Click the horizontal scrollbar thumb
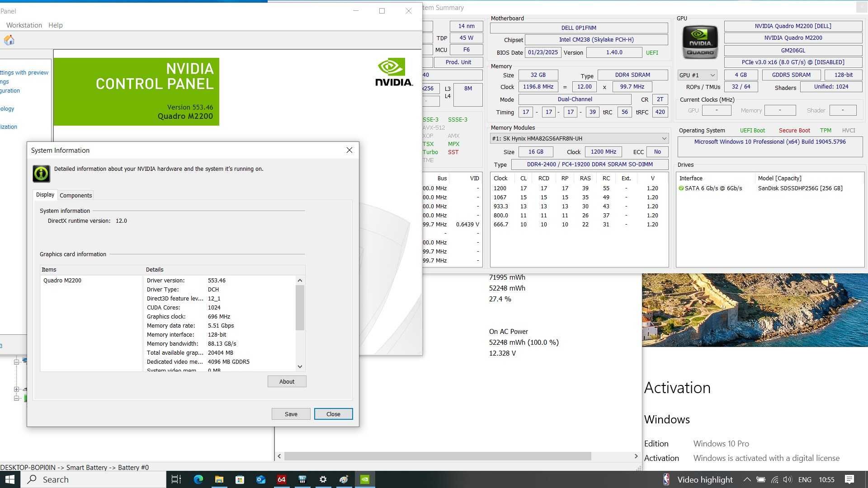The width and height of the screenshot is (868, 488). tap(438, 456)
